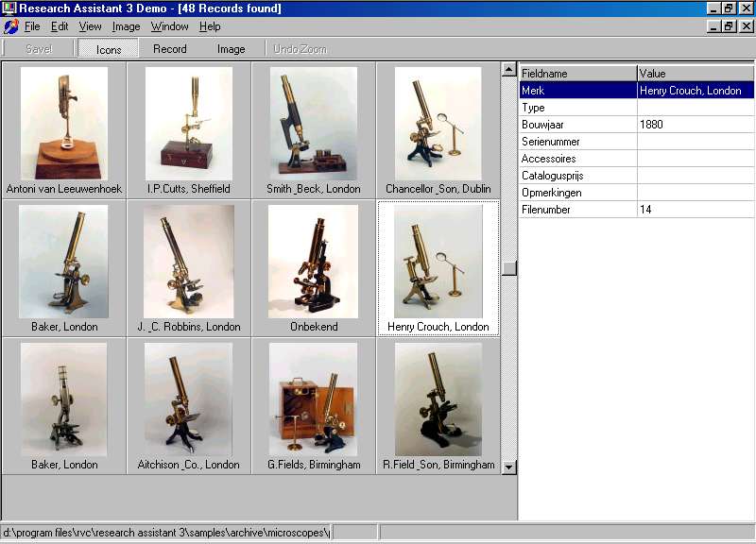Click the empty Serienummer value cell
This screenshot has width=756, height=544.
tap(696, 142)
